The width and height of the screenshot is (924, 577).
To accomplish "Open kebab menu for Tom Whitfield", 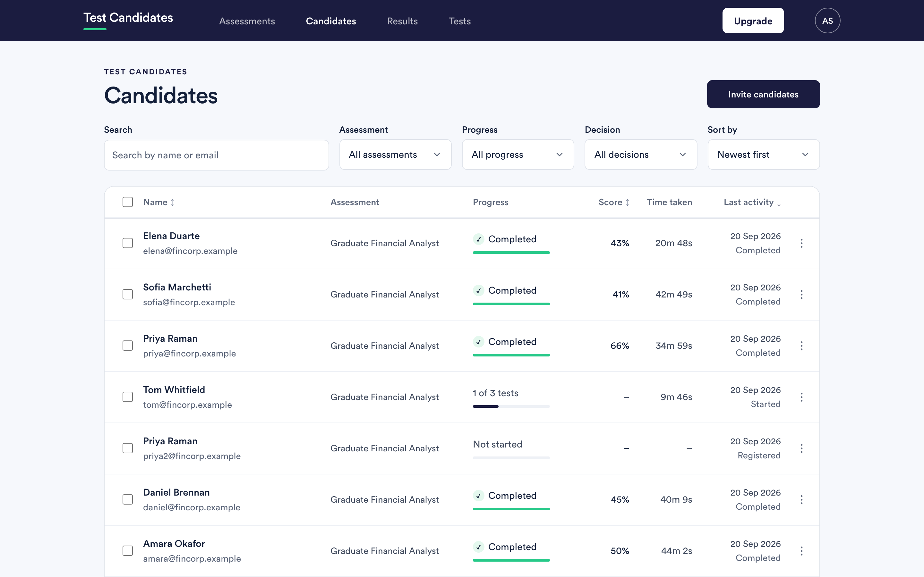I will pos(801,397).
